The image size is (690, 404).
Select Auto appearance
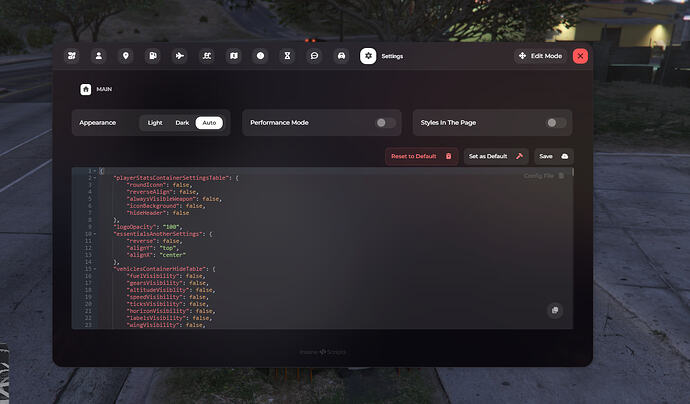pyautogui.click(x=209, y=123)
